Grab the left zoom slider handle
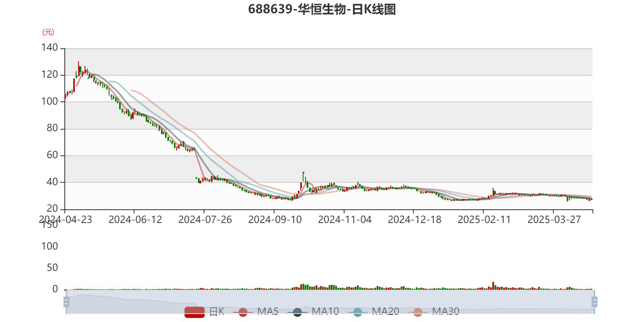The height and width of the screenshot is (322, 644). click(x=66, y=301)
